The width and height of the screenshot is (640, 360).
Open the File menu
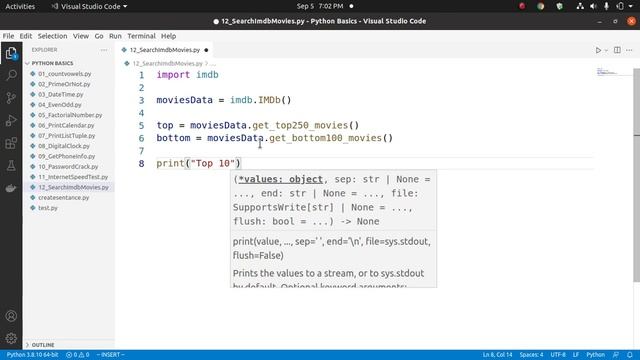tap(8, 36)
